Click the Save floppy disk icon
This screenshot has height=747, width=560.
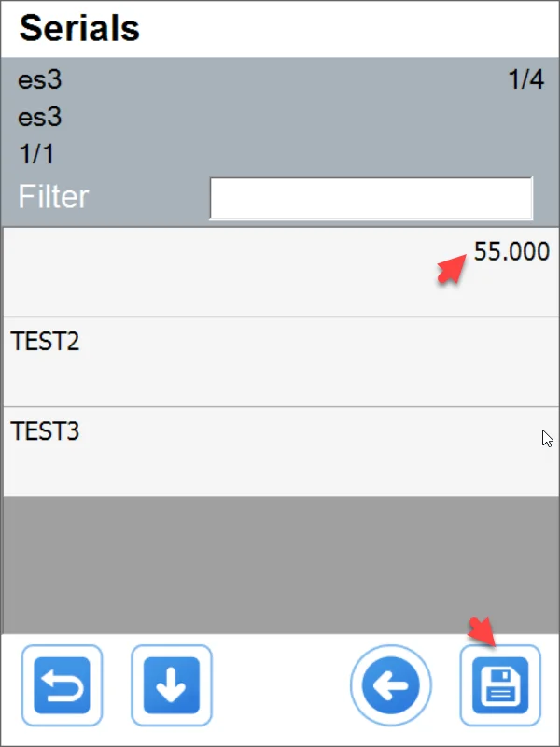tap(500, 686)
